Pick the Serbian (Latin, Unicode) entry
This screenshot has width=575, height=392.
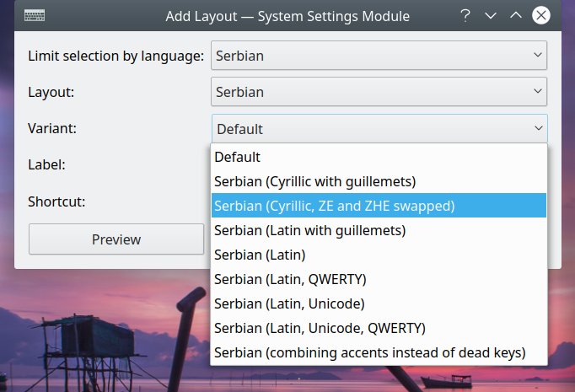coord(379,303)
